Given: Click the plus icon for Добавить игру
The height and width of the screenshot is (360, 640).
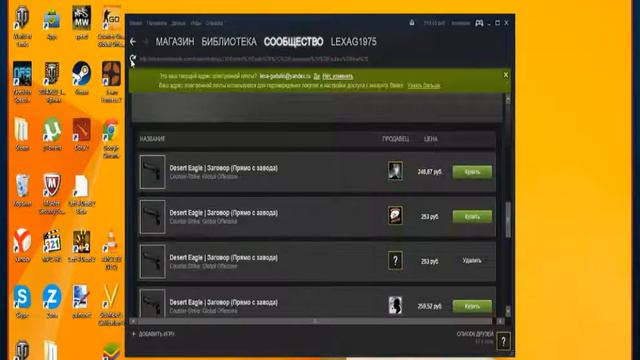Looking at the screenshot, I should click(133, 334).
